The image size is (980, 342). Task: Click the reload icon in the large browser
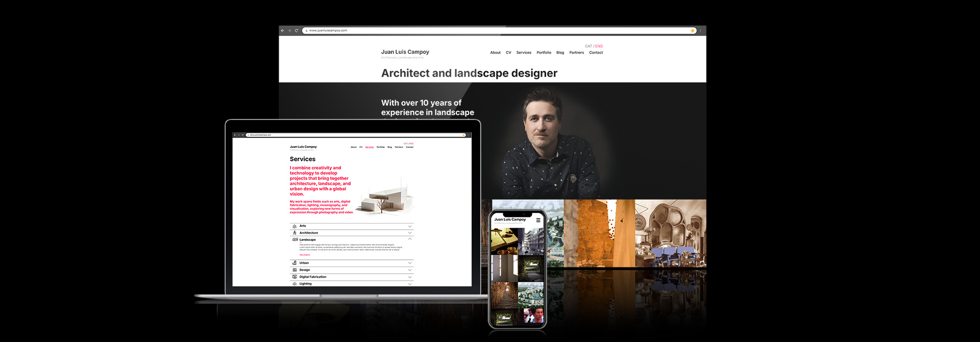pyautogui.click(x=297, y=31)
